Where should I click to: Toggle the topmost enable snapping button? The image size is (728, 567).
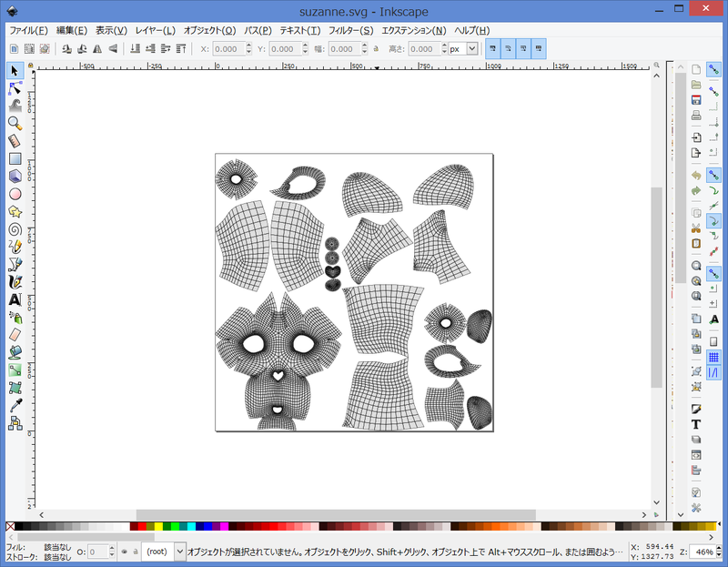click(713, 70)
